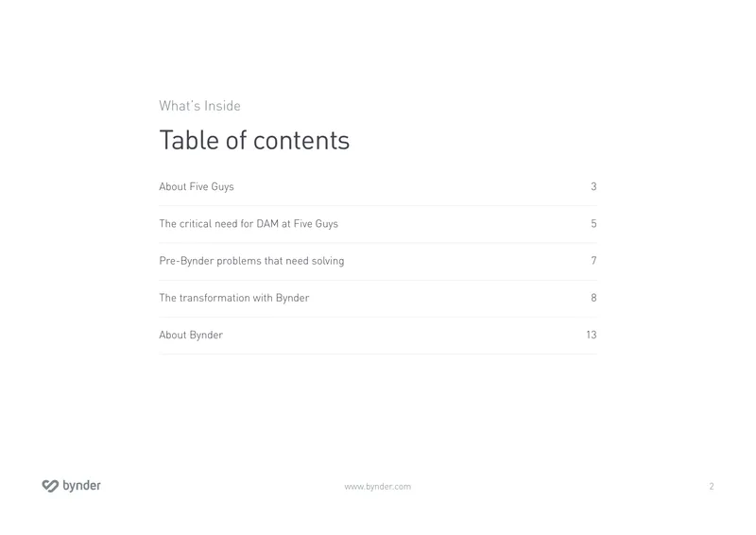Click the word Guys in first entry

222,187
